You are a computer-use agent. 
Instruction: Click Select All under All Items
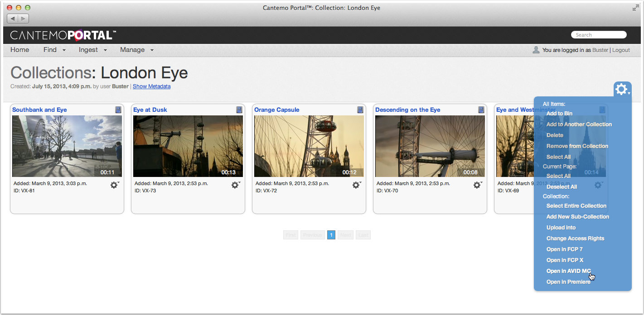tap(558, 157)
